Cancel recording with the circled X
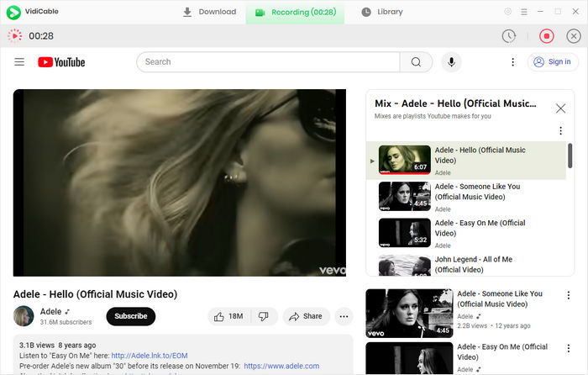Image resolution: width=588 pixels, height=375 pixels. pyautogui.click(x=574, y=36)
